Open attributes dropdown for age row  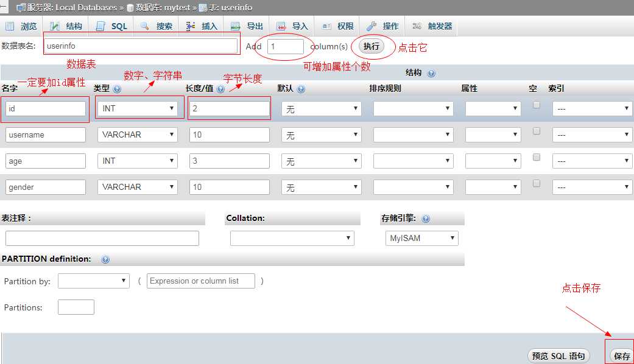493,161
